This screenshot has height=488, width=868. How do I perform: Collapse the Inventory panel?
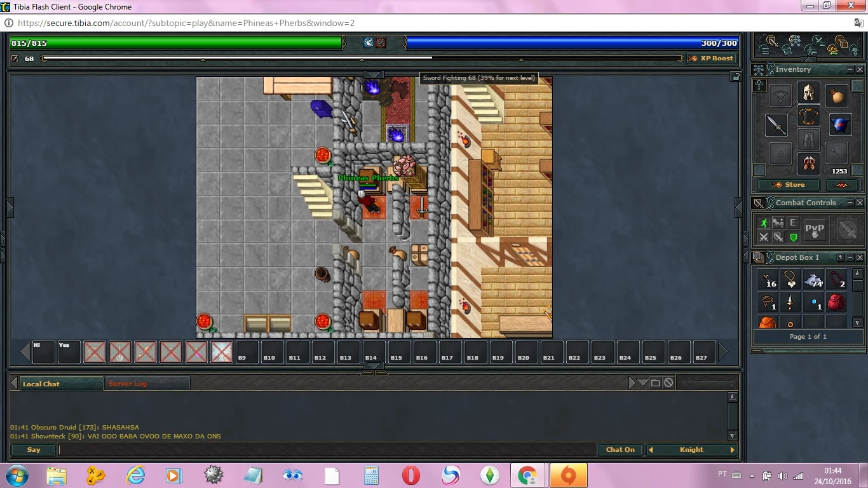(850, 69)
